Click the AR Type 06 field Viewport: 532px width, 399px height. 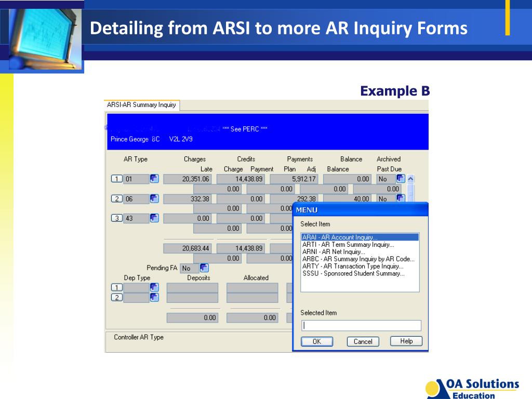[x=137, y=199]
